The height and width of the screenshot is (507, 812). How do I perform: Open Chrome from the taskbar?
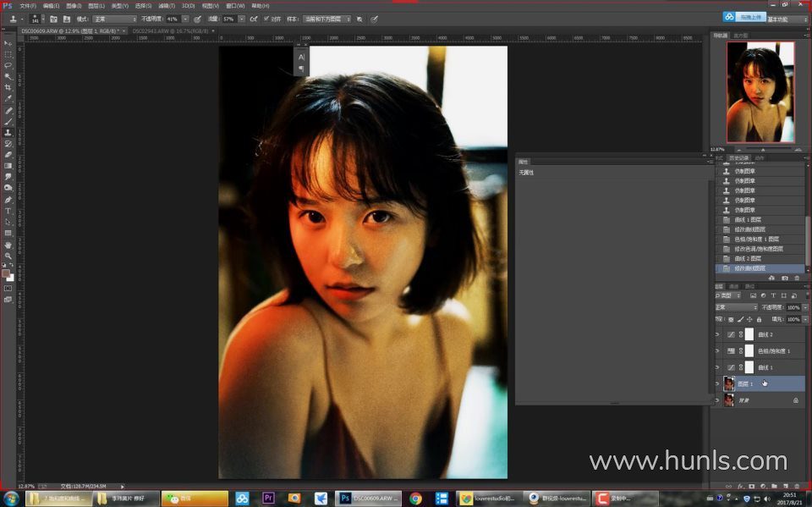(416, 499)
